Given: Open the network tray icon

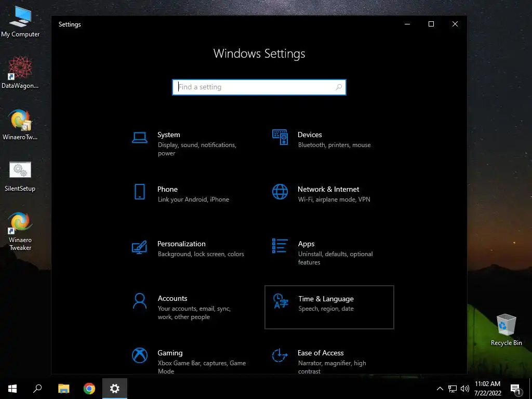Looking at the screenshot, I should click(453, 389).
